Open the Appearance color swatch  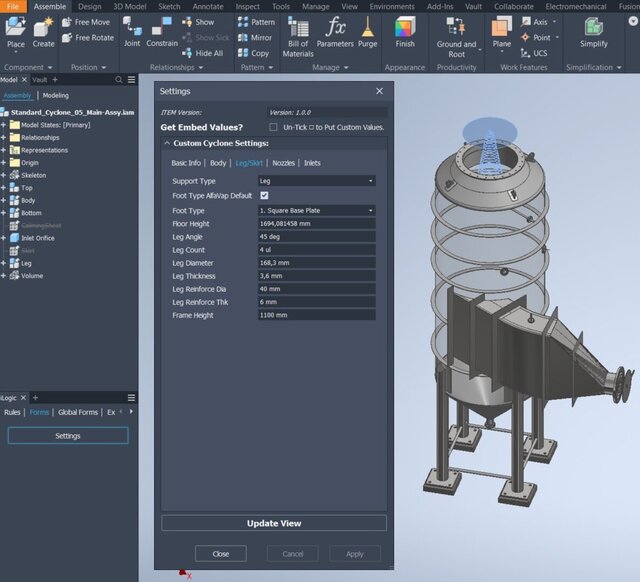point(405,27)
